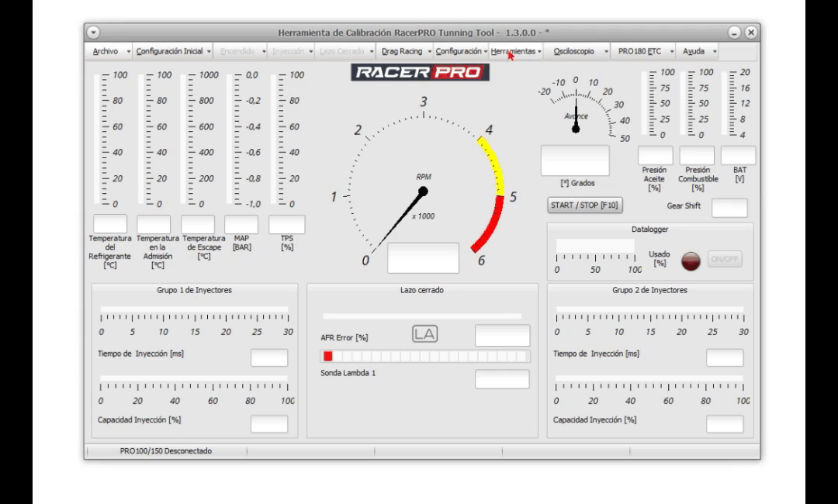Open the PRO180 ETC menu
This screenshot has height=504, width=838.
coord(639,51)
